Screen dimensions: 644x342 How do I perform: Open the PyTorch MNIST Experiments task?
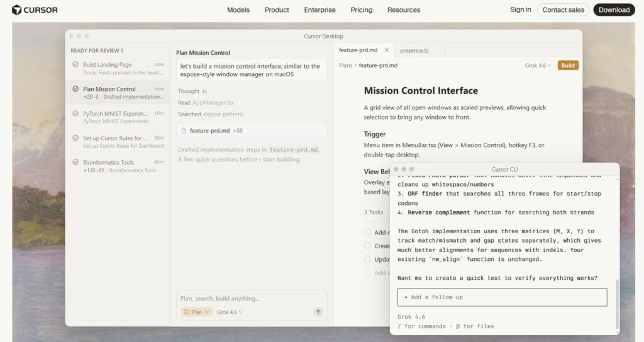pos(118,117)
